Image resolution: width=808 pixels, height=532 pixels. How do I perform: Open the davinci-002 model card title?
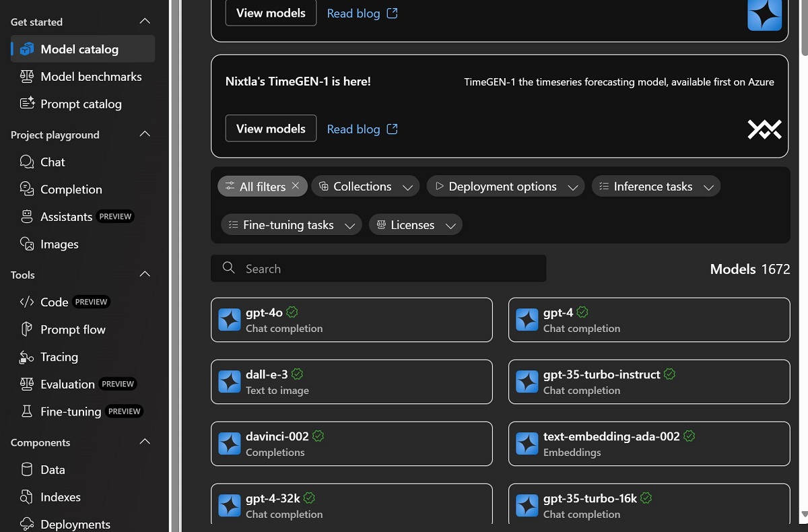click(x=277, y=436)
